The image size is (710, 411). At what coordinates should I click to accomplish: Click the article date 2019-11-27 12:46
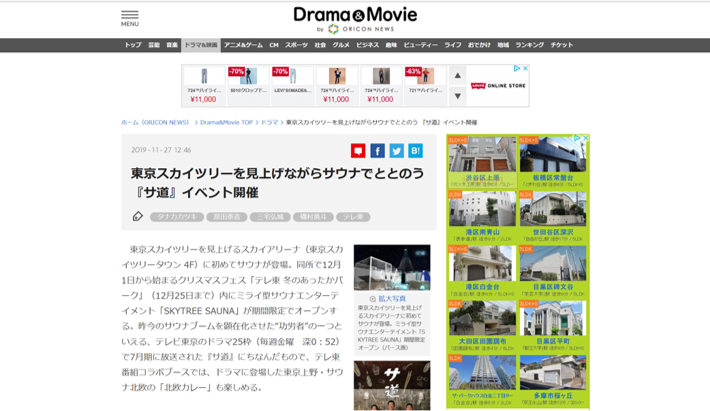(x=161, y=150)
